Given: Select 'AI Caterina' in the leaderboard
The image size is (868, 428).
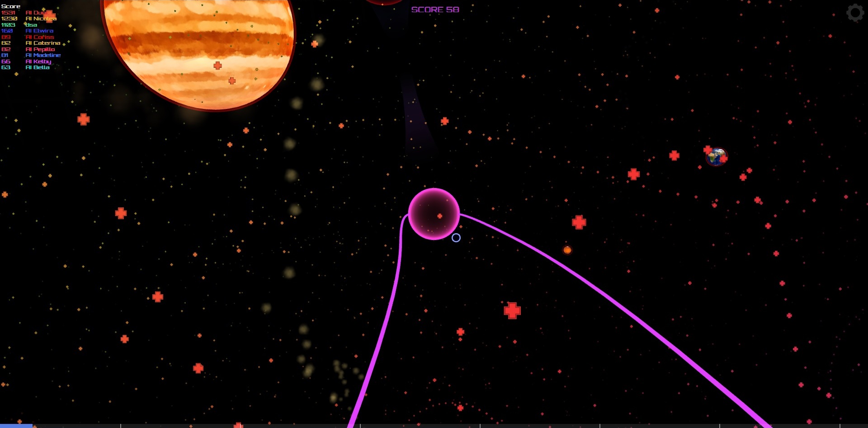Looking at the screenshot, I should pos(43,43).
